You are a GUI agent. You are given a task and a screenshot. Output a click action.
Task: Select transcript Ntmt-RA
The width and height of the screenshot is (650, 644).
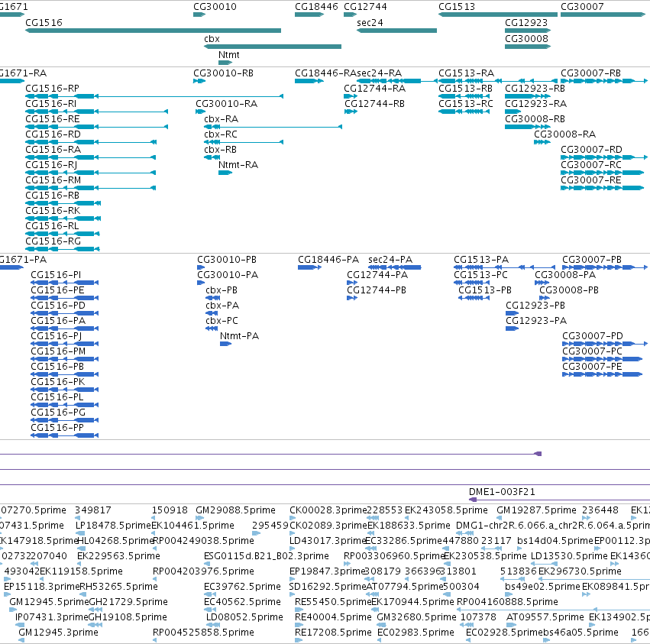[238, 165]
